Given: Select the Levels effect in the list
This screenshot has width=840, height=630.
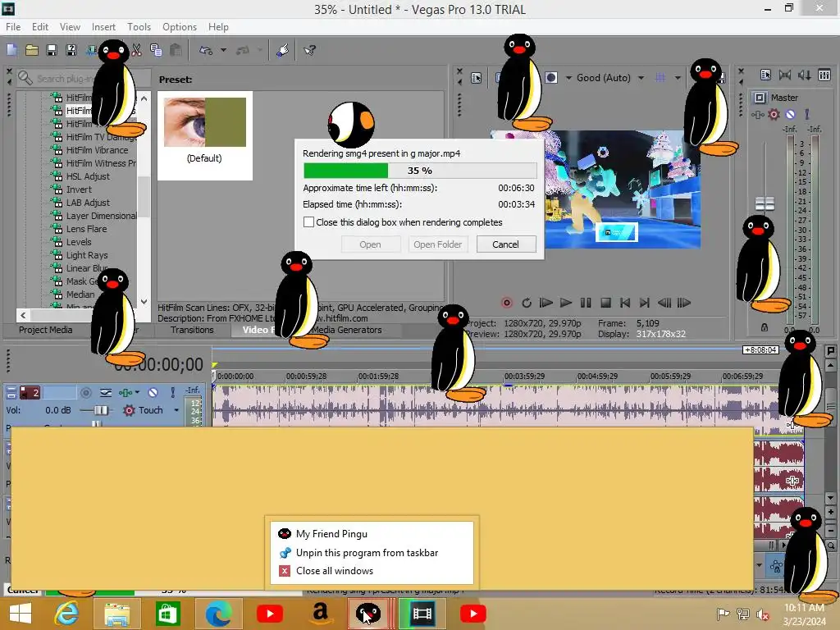Looking at the screenshot, I should click(x=79, y=242).
